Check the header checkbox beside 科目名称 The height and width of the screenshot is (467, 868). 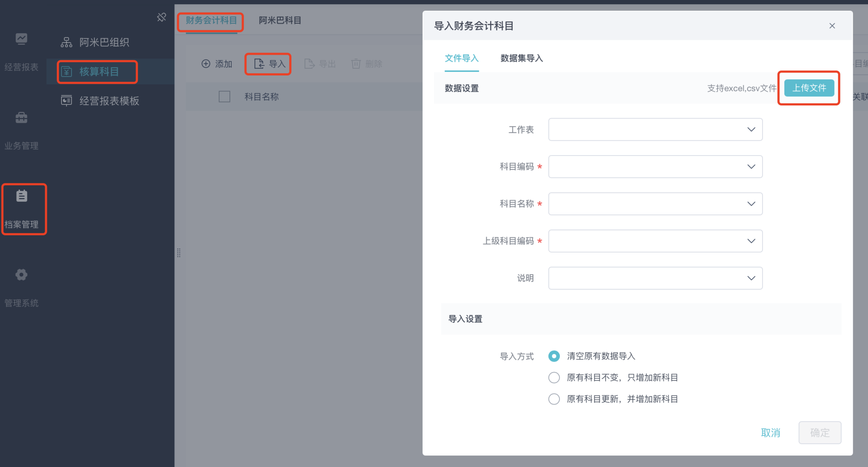224,97
